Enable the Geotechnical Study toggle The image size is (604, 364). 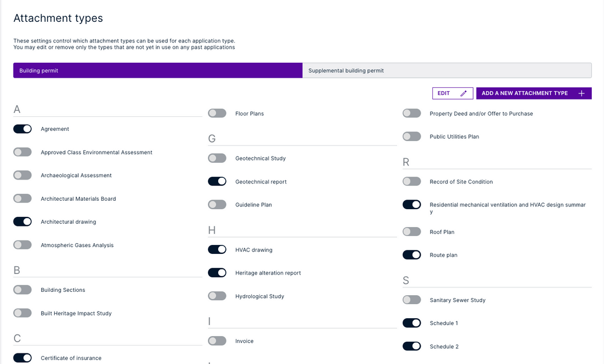[217, 158]
